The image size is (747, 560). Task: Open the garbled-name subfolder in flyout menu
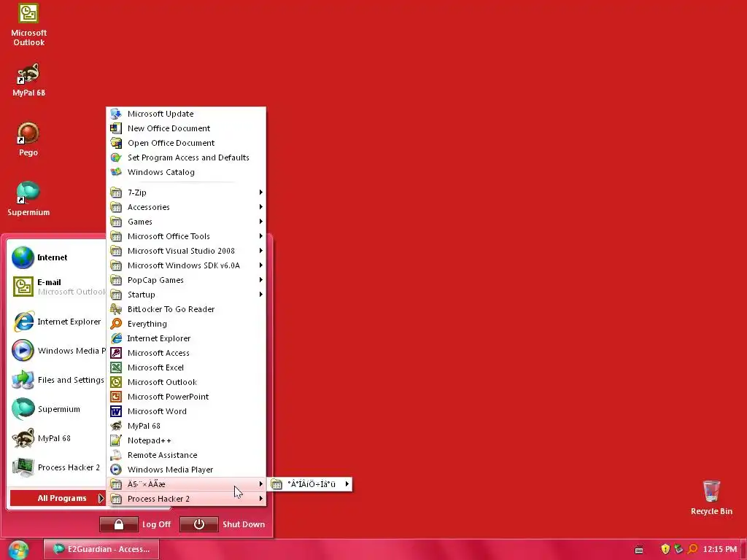point(310,484)
